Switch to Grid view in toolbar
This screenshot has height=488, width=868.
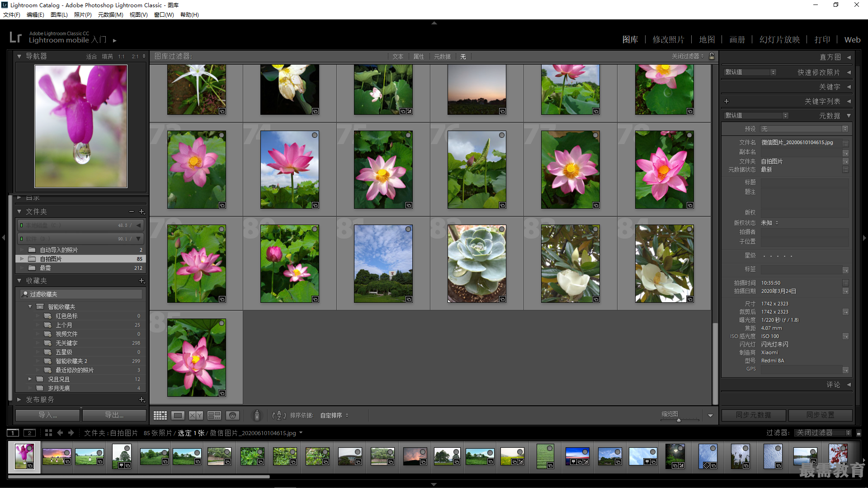point(160,415)
